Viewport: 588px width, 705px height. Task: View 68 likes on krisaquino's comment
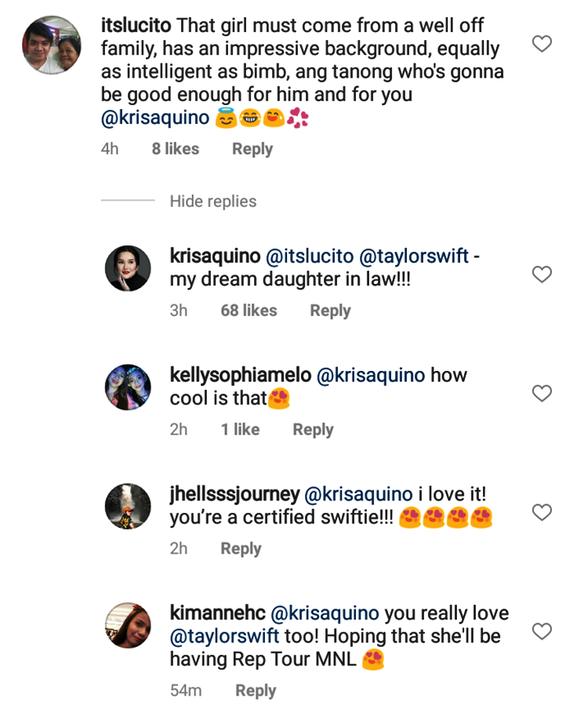pyautogui.click(x=249, y=311)
